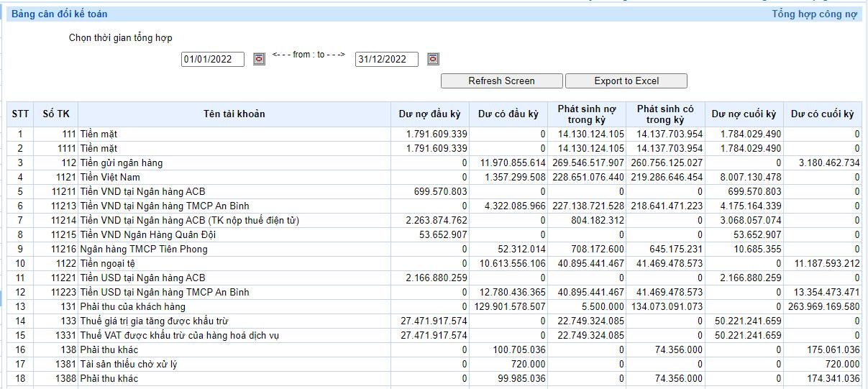Select the Tiền gửi ngân hàng row
868x389 pixels.
click(x=121, y=163)
